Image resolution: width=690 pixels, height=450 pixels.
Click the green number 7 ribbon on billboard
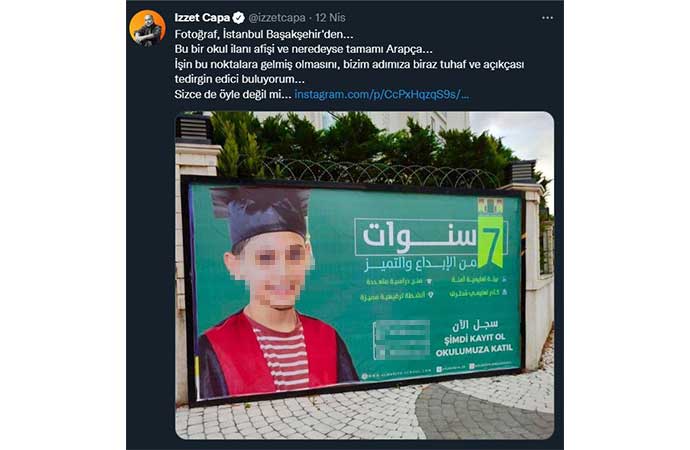490,241
